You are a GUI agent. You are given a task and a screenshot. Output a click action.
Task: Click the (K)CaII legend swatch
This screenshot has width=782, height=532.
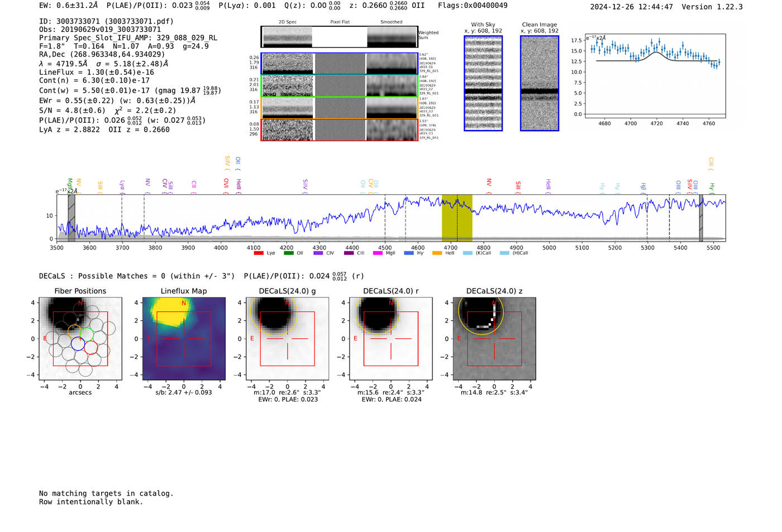(x=468, y=253)
